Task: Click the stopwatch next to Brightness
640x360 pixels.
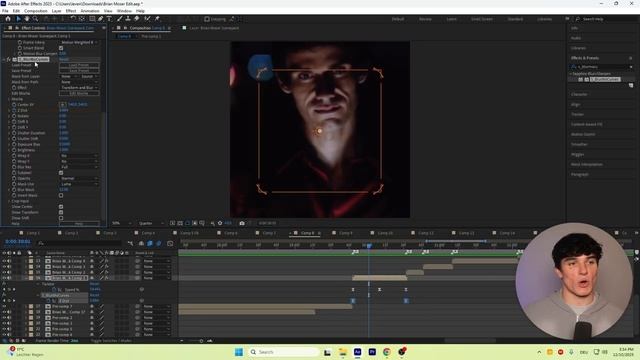Action: click(14, 150)
